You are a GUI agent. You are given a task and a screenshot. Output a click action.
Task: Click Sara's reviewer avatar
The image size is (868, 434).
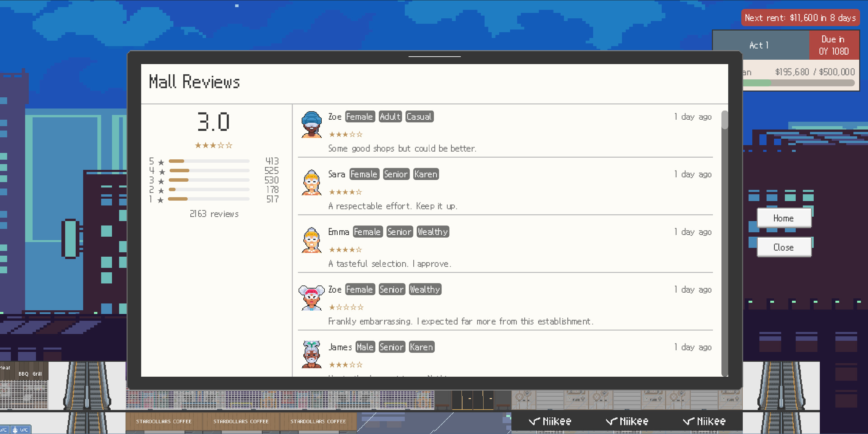pyautogui.click(x=312, y=182)
